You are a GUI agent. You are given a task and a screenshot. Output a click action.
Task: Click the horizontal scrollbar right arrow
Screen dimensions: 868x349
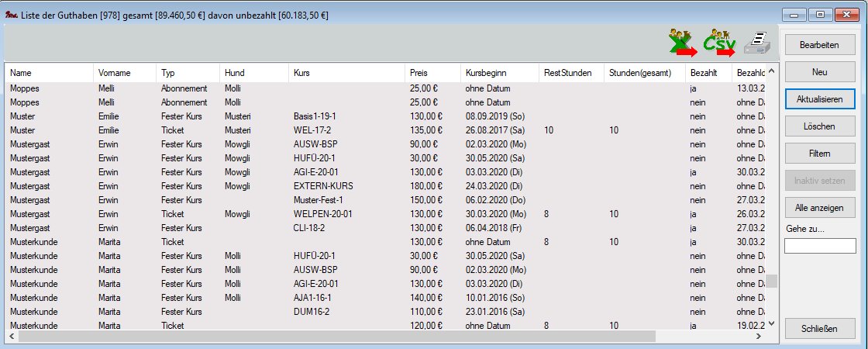point(759,337)
